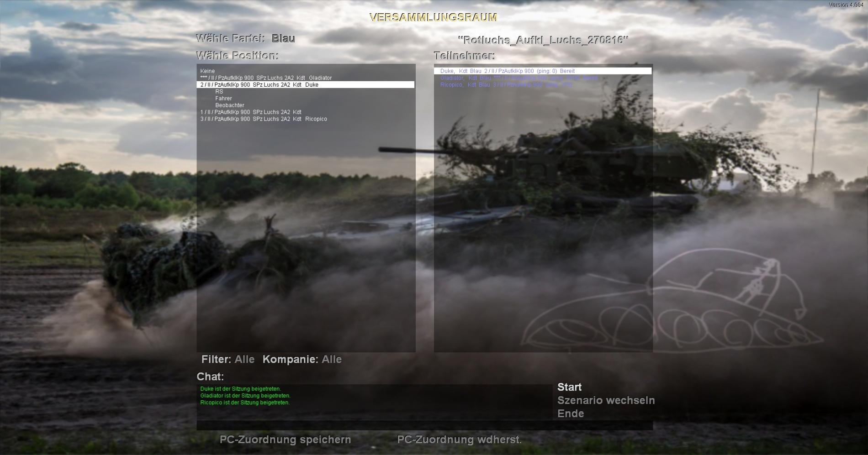Select participant Duke in Teilnehmer list
The height and width of the screenshot is (455, 868).
click(x=507, y=71)
